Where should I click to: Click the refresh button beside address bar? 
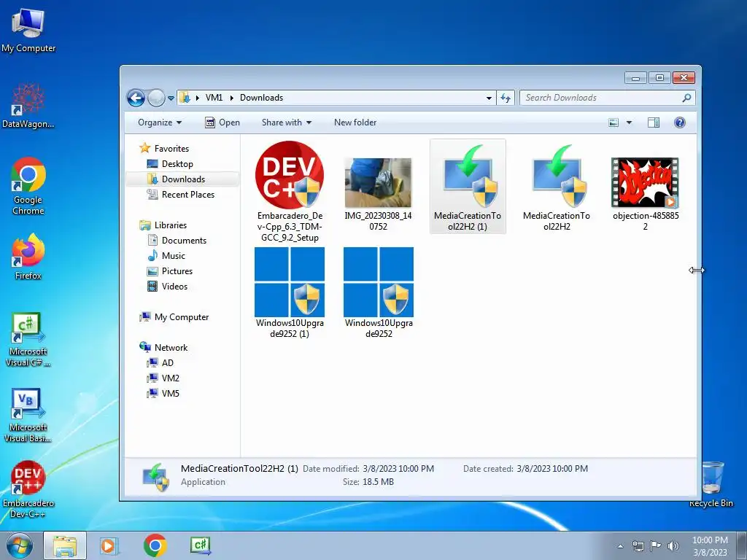(506, 98)
